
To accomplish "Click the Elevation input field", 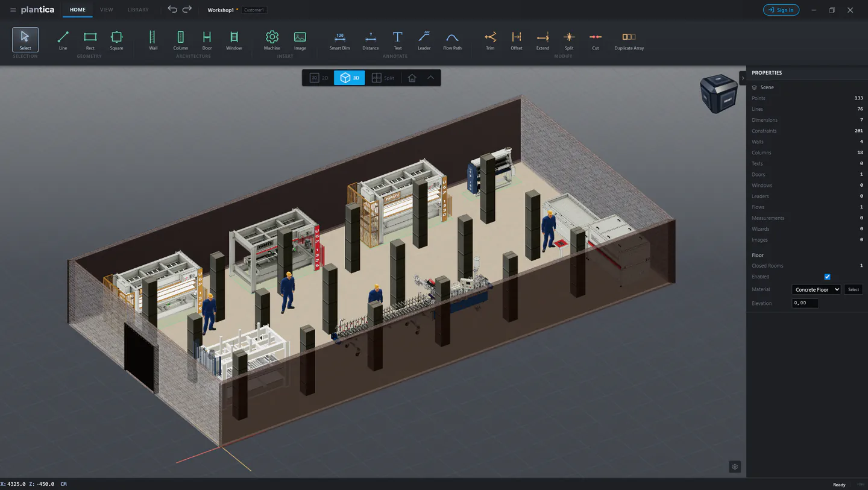I will click(805, 303).
